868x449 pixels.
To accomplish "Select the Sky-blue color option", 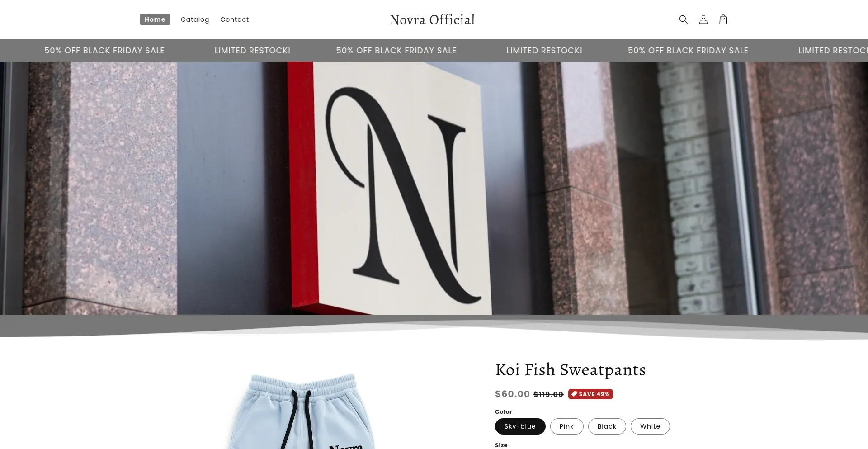I will click(x=520, y=426).
